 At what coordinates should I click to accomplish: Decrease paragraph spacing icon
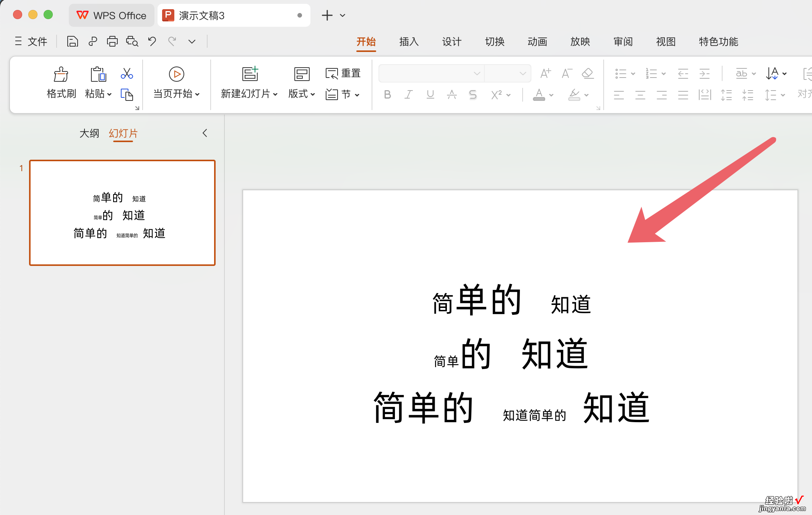[x=748, y=95]
